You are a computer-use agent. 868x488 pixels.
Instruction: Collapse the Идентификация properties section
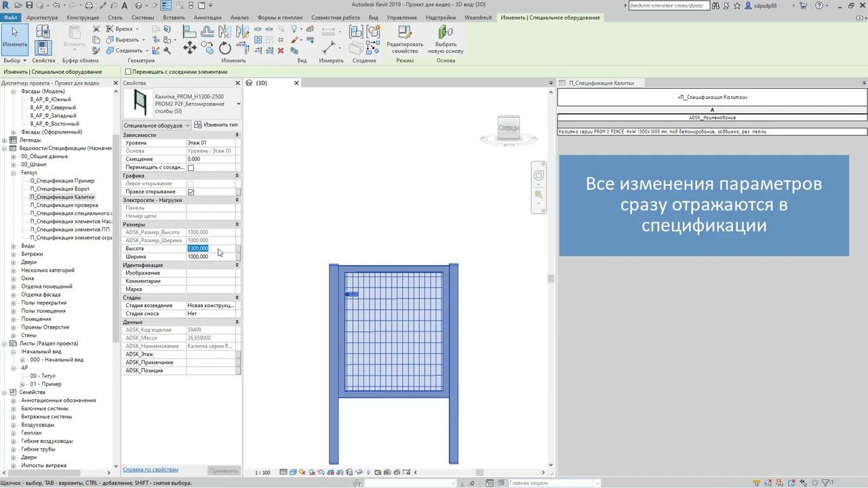coord(237,265)
